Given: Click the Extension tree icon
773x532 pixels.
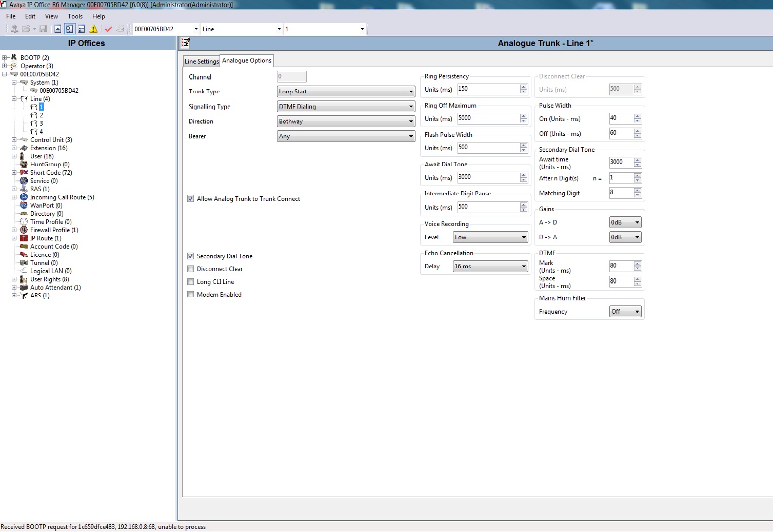Looking at the screenshot, I should point(24,148).
